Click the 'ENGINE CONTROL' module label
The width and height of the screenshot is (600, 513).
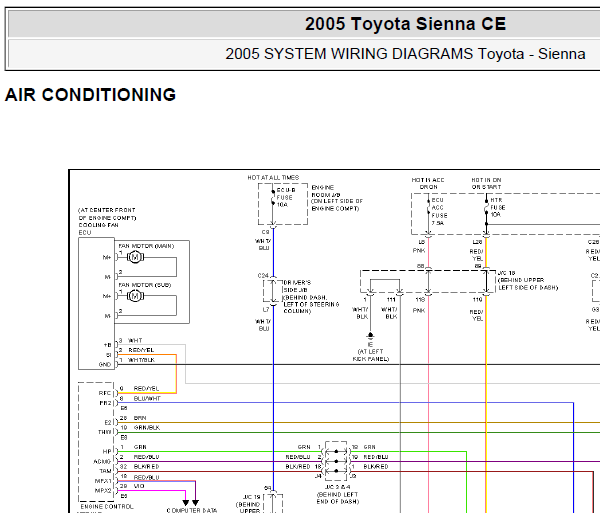pyautogui.click(x=107, y=506)
